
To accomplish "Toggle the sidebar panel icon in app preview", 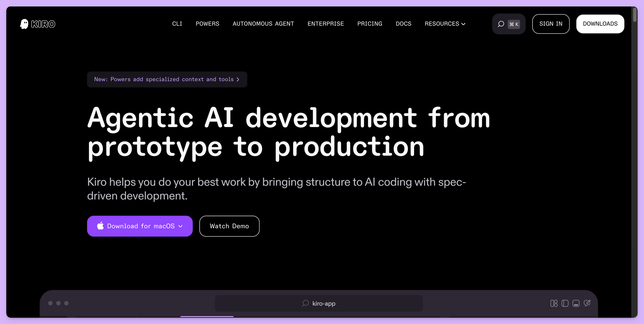I will [x=565, y=303].
